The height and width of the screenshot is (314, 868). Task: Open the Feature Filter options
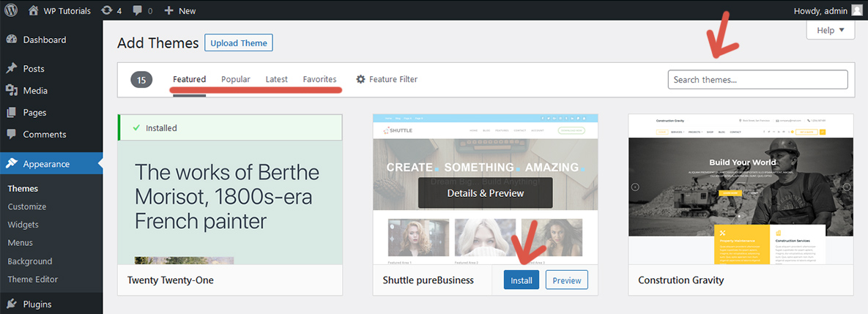click(387, 79)
